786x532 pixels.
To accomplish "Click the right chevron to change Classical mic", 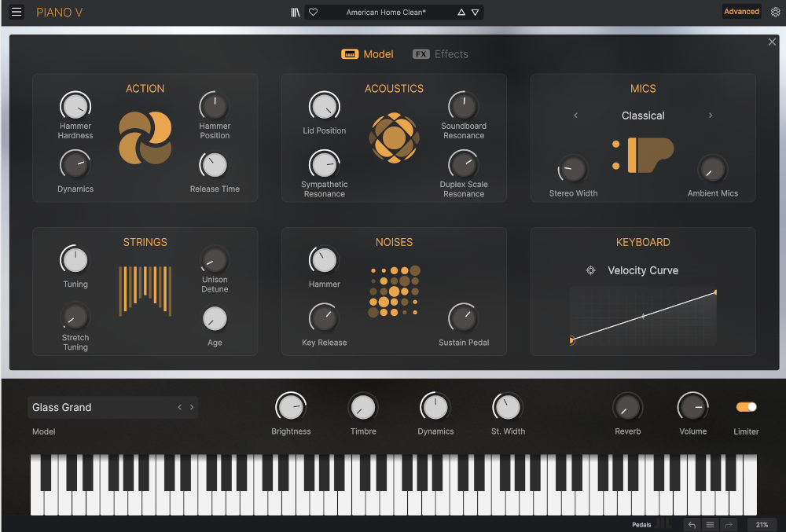I will [711, 115].
